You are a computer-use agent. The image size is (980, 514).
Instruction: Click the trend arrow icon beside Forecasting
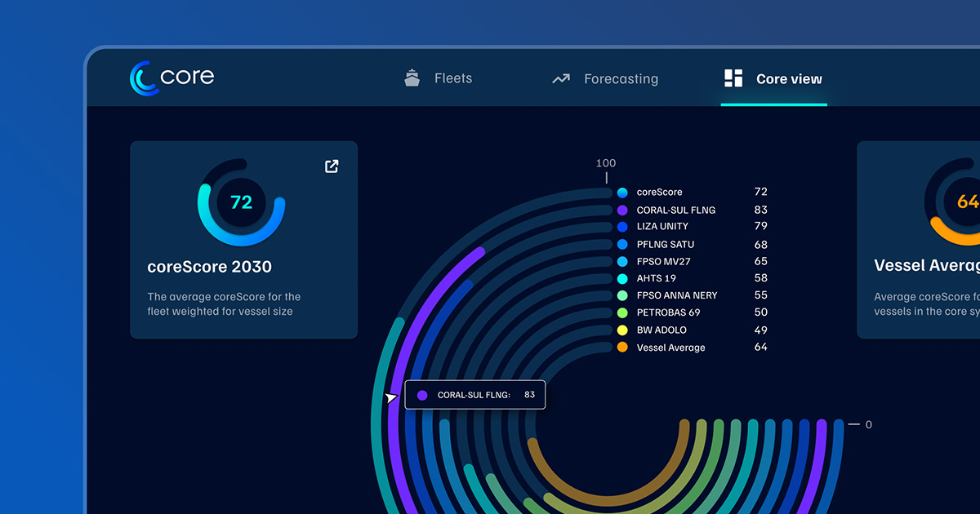[561, 79]
